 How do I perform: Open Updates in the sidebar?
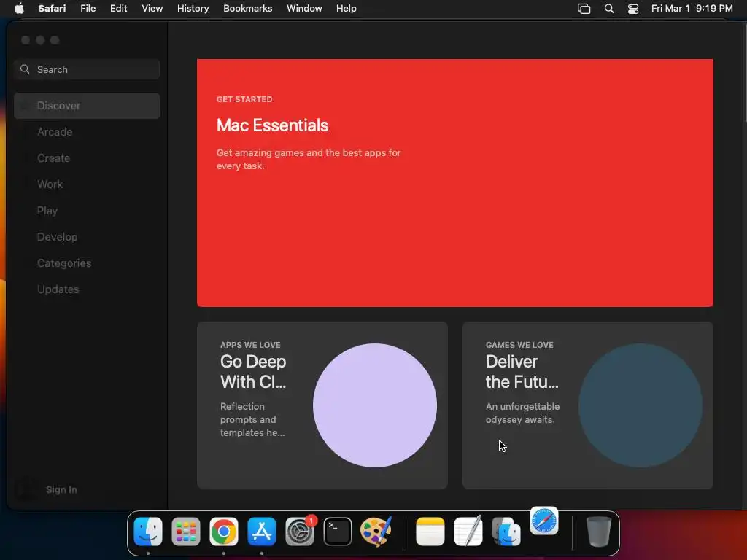point(87,289)
